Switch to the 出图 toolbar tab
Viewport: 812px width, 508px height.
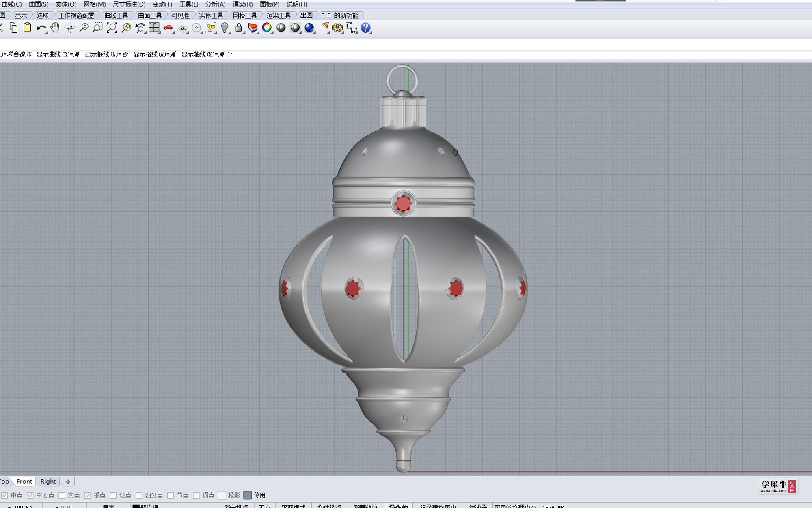[307, 15]
